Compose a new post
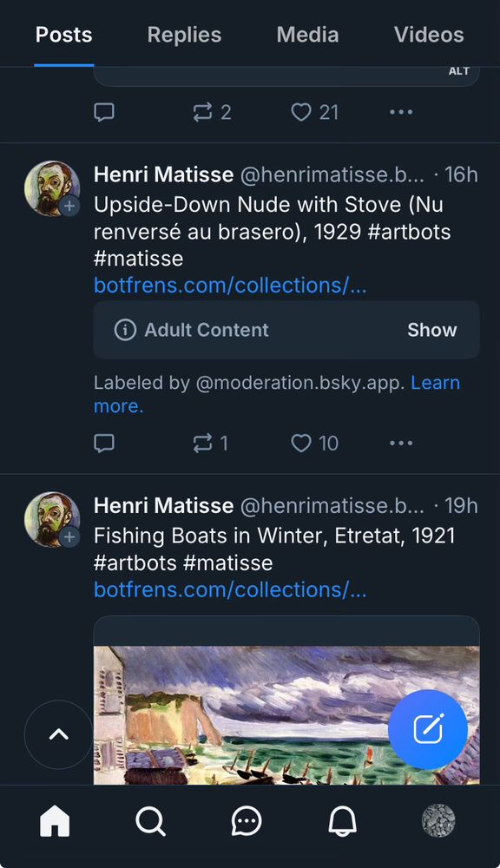The image size is (500, 868). pos(428,730)
